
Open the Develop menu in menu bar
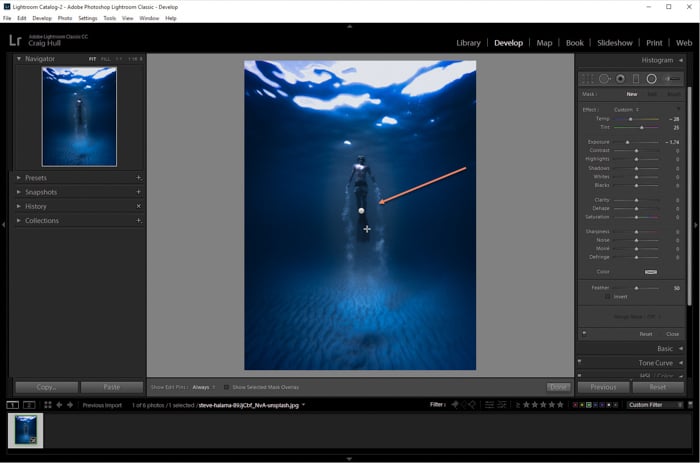pos(42,18)
